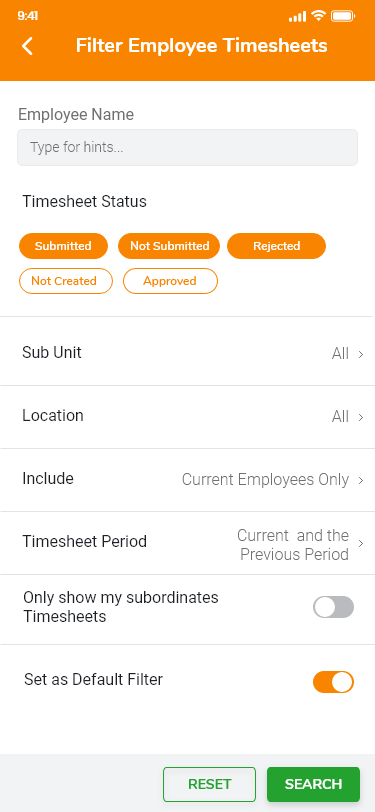Select the Approved status chip
Screen dimensions: 375x812
point(170,281)
